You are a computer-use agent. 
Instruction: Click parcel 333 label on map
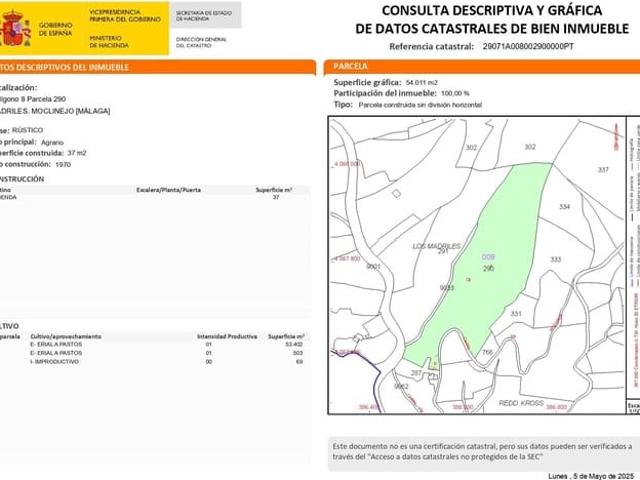[556, 259]
